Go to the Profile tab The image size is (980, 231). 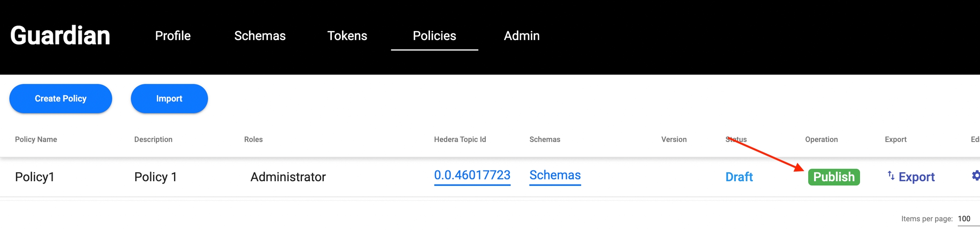(x=173, y=36)
